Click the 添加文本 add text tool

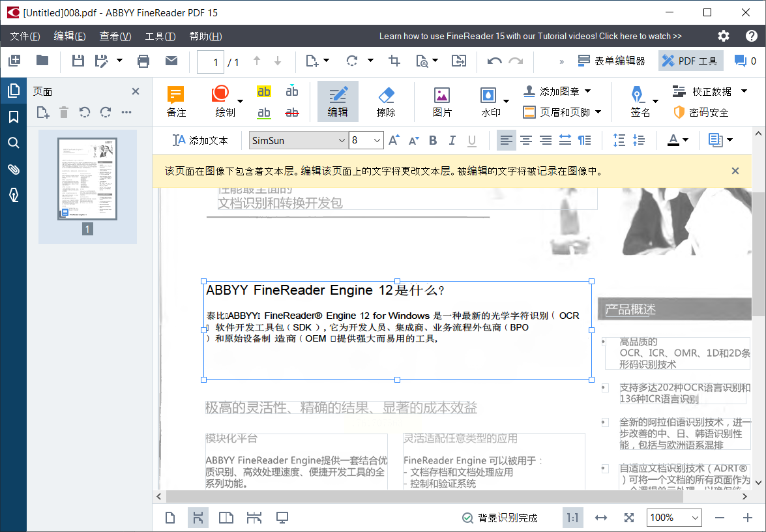click(x=200, y=140)
